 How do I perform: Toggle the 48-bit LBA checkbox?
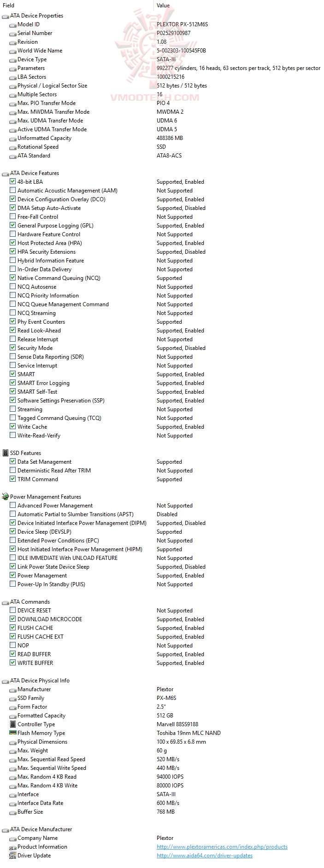pyautogui.click(x=13, y=182)
